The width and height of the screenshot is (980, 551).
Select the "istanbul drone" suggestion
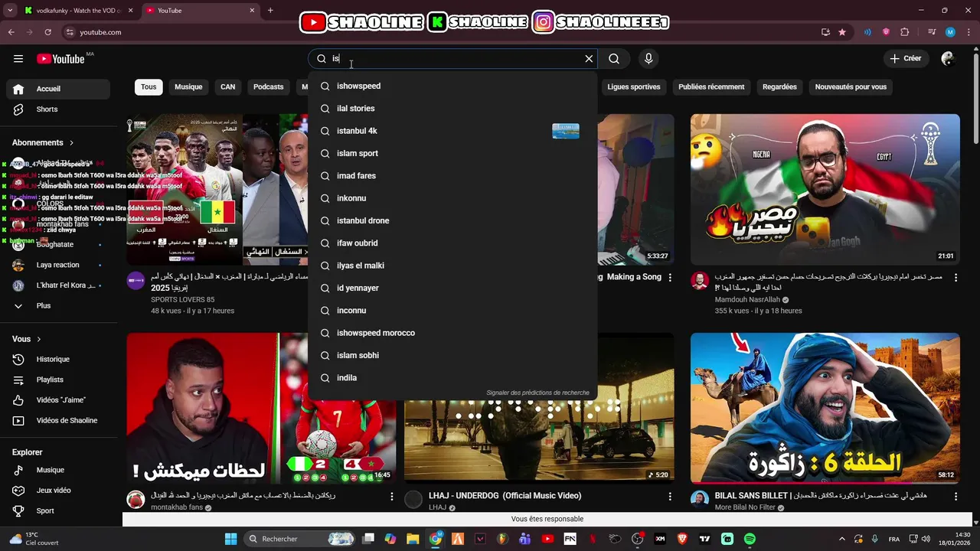click(x=452, y=220)
